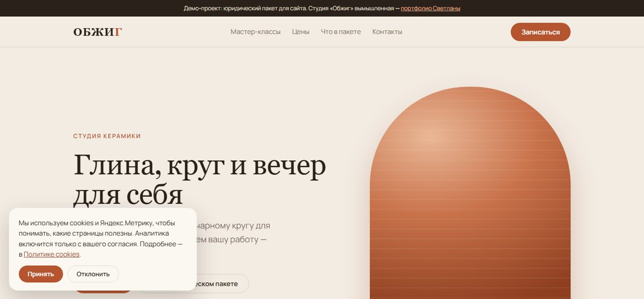Follow the портфолио Светланы link
Screen dimensions: 644x299
[x=430, y=8]
